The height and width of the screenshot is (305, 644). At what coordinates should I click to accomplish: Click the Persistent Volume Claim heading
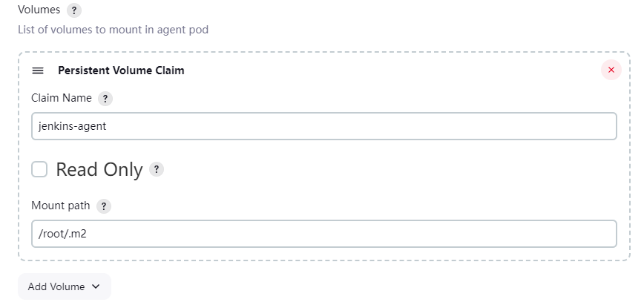[x=121, y=70]
